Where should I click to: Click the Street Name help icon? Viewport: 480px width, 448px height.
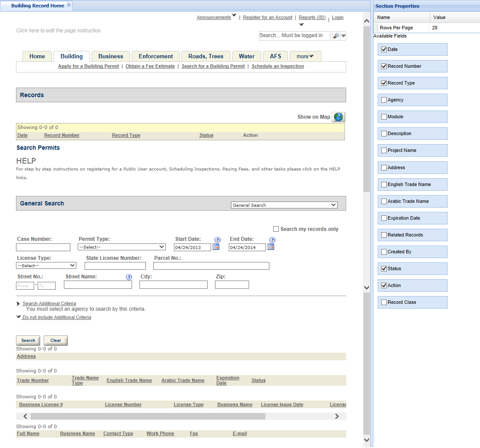click(x=129, y=277)
